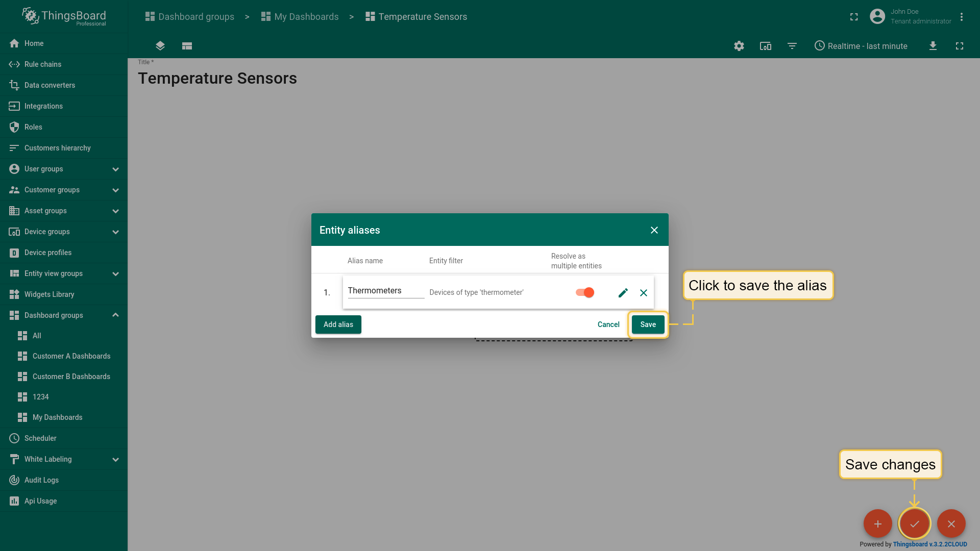Open the dashboard layouts icon
This screenshot has width=980, height=551.
point(187,46)
